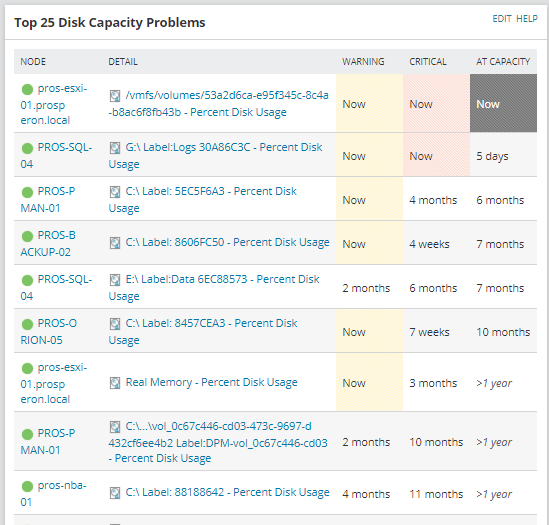The width and height of the screenshot is (549, 525).
Task: Click the volume icon next to Real Memory
Action: (x=115, y=383)
